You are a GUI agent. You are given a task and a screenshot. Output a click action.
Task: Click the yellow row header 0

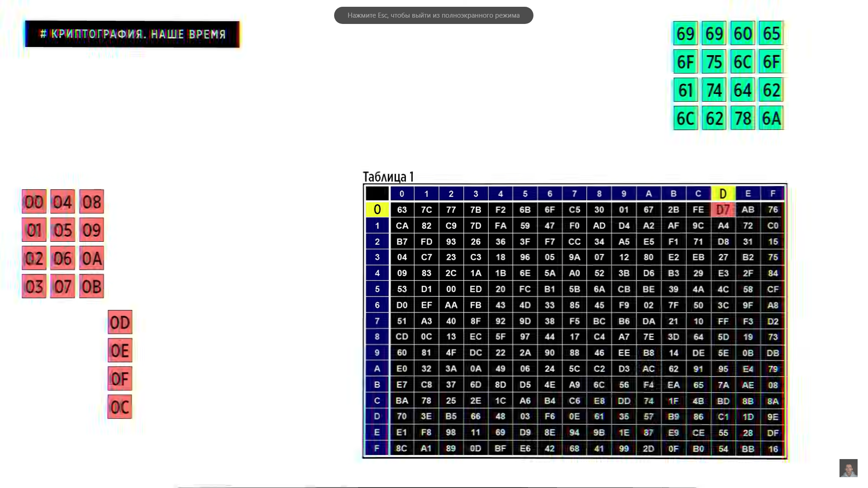377,210
